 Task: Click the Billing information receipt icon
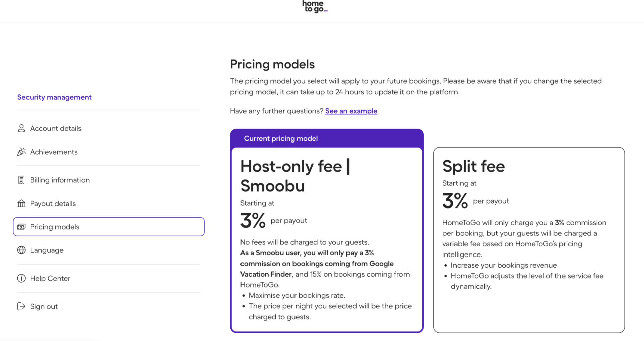(21, 180)
